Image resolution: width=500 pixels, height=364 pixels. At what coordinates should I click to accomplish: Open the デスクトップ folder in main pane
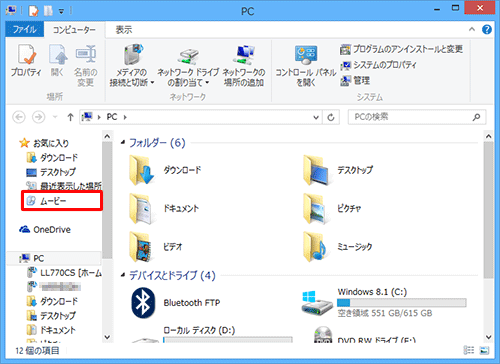339,170
